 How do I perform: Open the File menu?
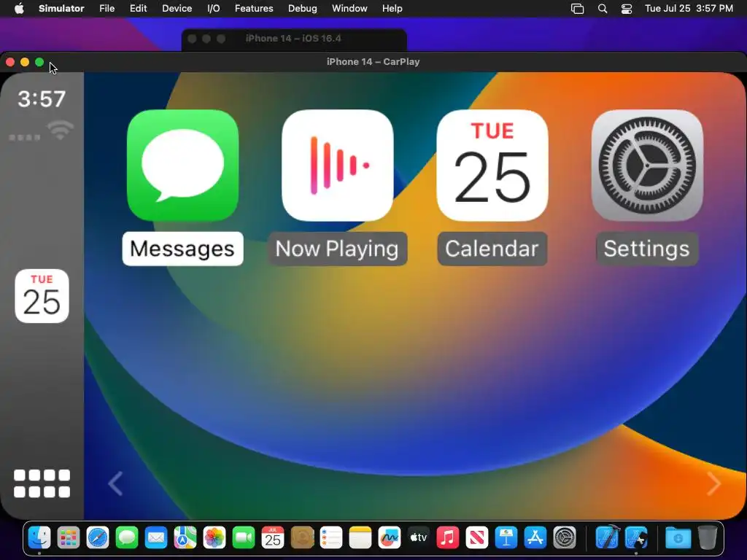(x=107, y=9)
